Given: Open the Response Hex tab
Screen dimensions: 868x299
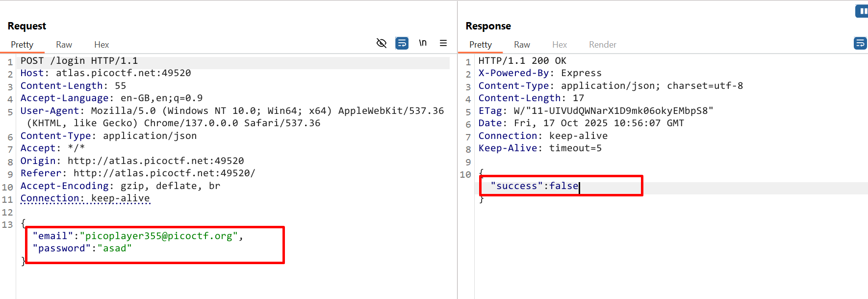Looking at the screenshot, I should 559,45.
